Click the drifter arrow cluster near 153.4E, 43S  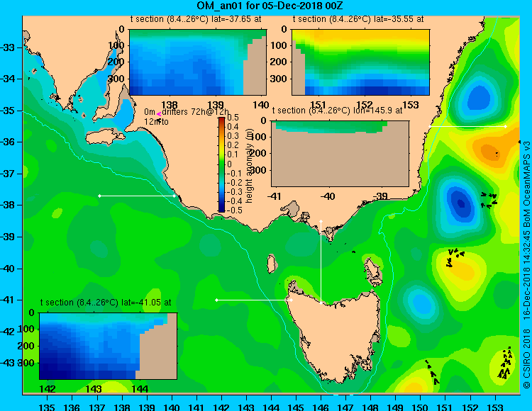(x=505, y=363)
